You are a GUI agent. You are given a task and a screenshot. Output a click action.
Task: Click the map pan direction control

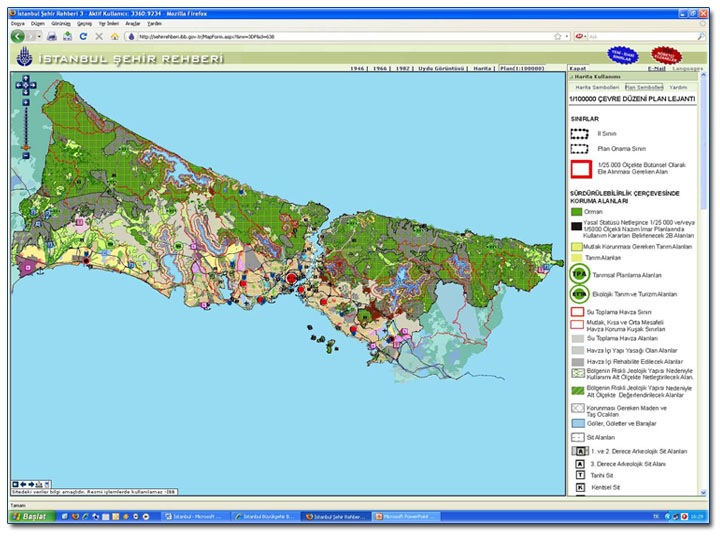click(x=26, y=85)
